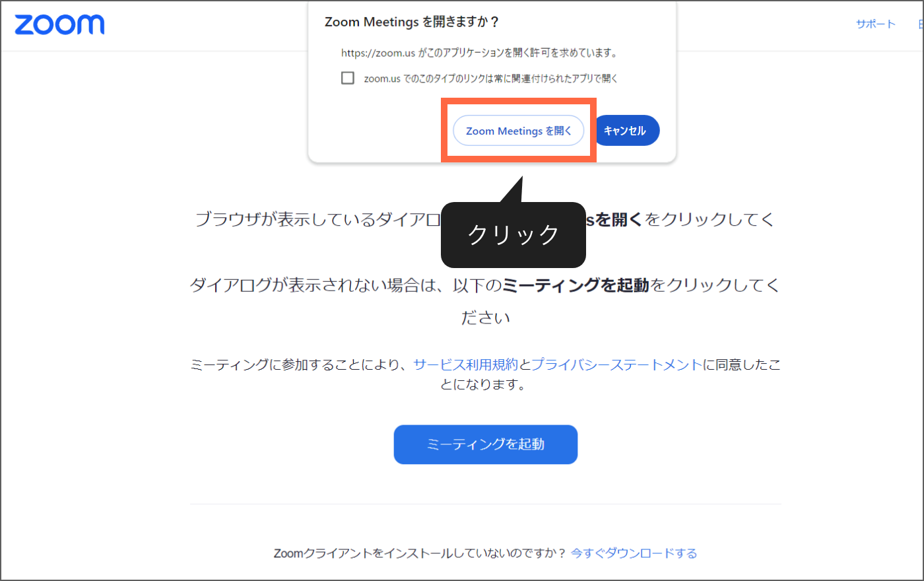Screen dimensions: 924x581
Task: Open the サービス利用規約 link
Action: click(x=466, y=364)
